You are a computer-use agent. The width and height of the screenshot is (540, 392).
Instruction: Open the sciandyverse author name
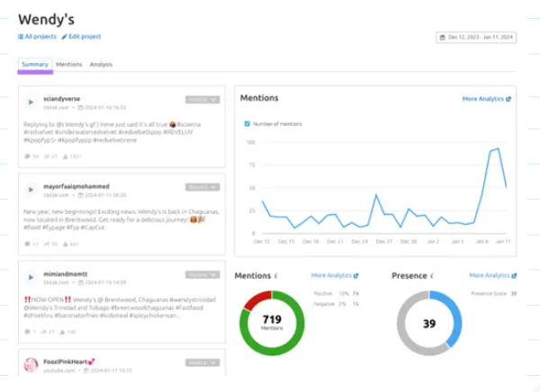tap(61, 99)
